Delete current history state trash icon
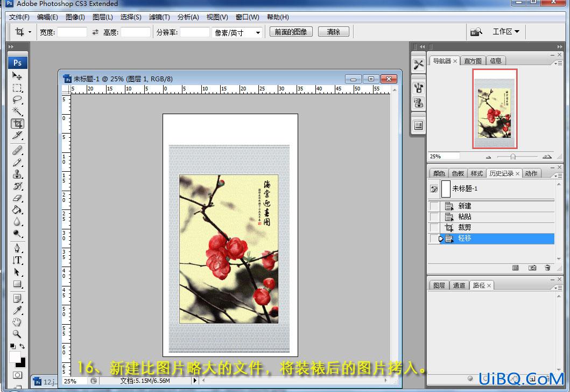Image resolution: width=570 pixels, height=392 pixels. coord(547,268)
